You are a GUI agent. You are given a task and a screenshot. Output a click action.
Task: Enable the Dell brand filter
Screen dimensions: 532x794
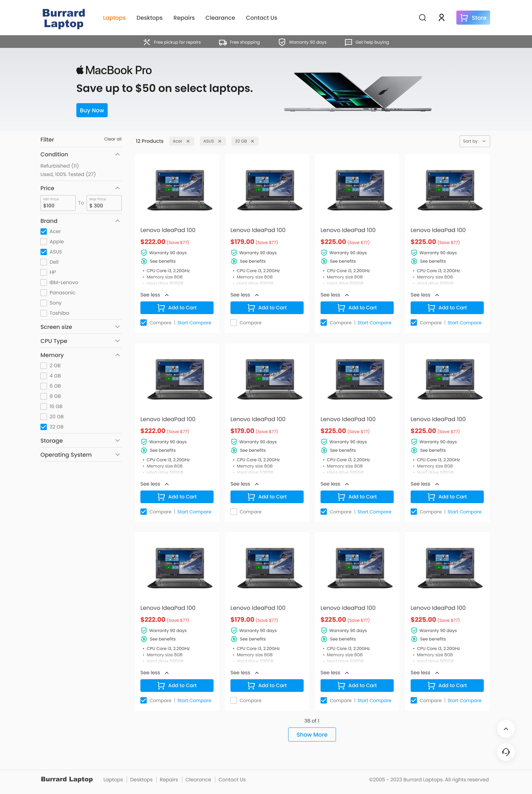pos(43,262)
